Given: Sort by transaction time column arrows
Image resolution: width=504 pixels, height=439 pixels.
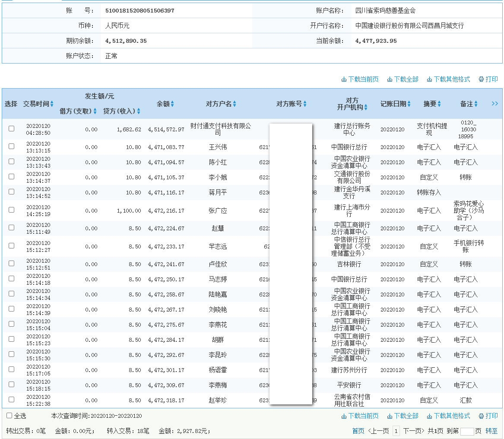Looking at the screenshot, I should tap(52, 104).
